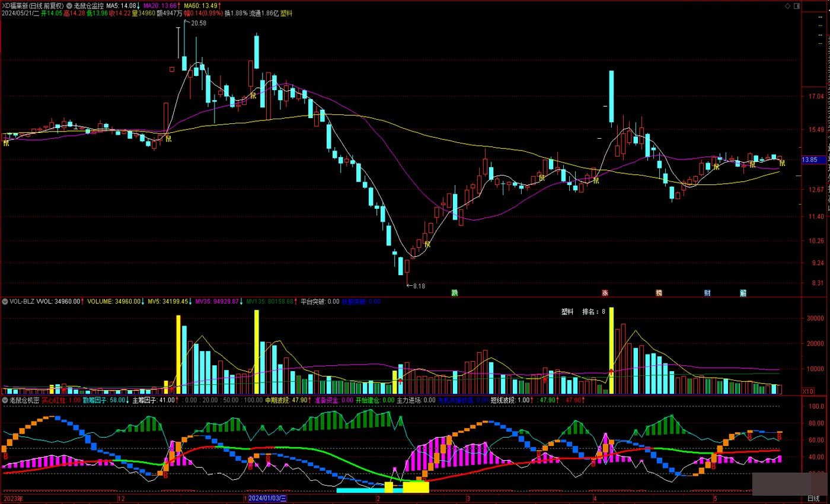Click the MV5: 34199.45 label

point(168,301)
